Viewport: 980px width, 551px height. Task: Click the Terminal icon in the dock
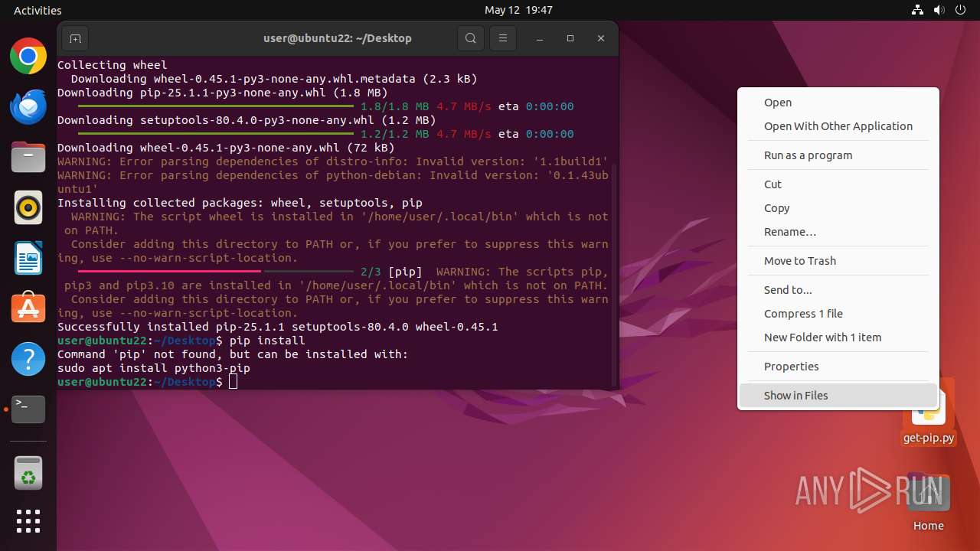click(28, 409)
